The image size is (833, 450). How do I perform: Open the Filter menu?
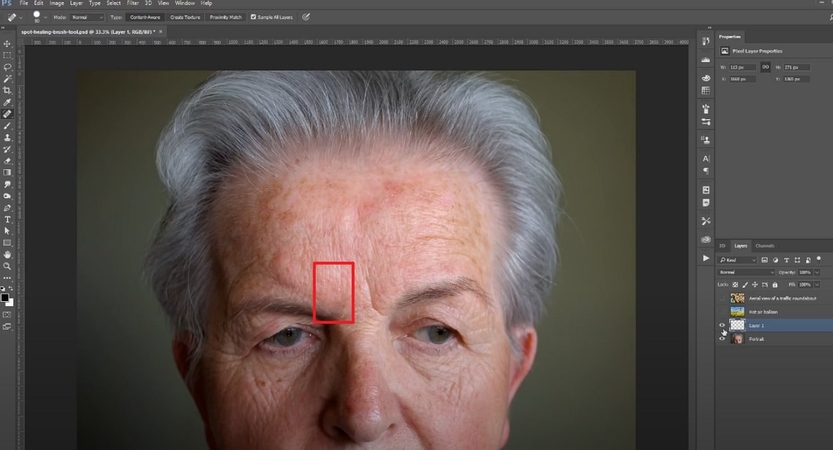click(132, 3)
